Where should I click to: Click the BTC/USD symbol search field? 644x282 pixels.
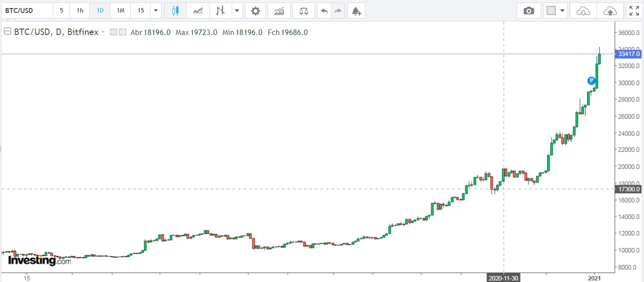27,10
